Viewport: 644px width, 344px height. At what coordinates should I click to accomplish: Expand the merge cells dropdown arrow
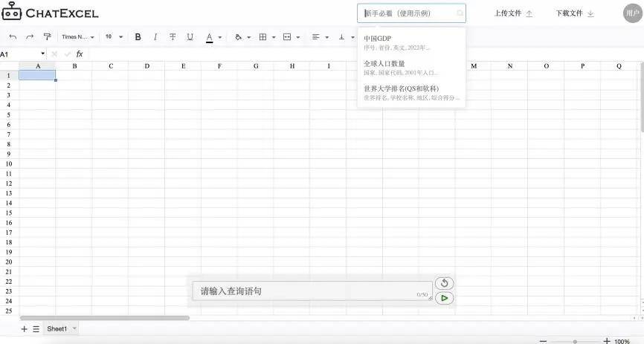click(x=297, y=37)
